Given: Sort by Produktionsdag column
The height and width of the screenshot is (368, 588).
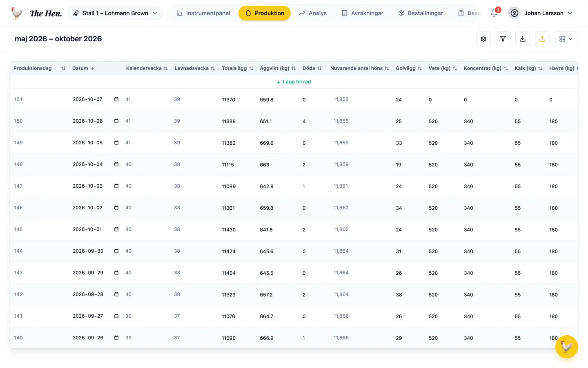Looking at the screenshot, I should pos(63,68).
